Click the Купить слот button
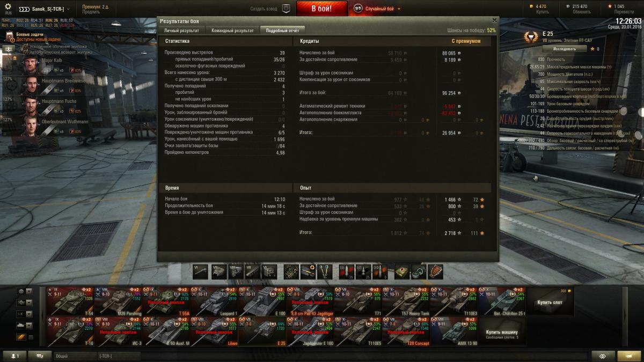This screenshot has width=644, height=362. coord(551,301)
